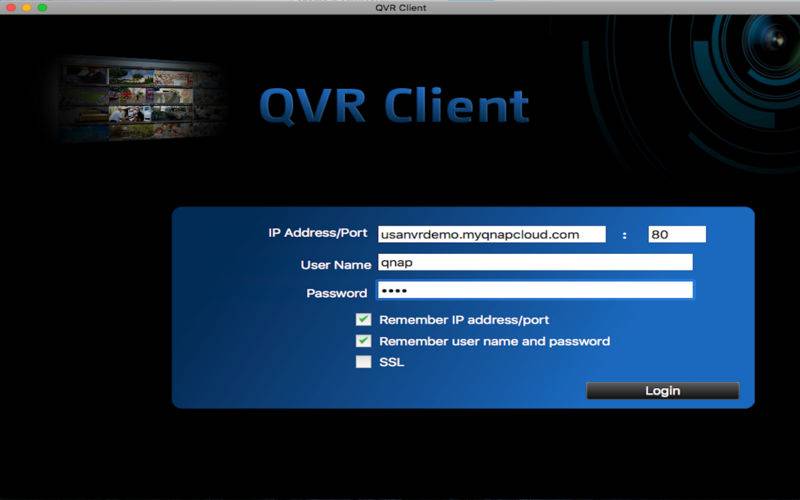
Task: Close the QVR Client window
Action: coord(11,8)
